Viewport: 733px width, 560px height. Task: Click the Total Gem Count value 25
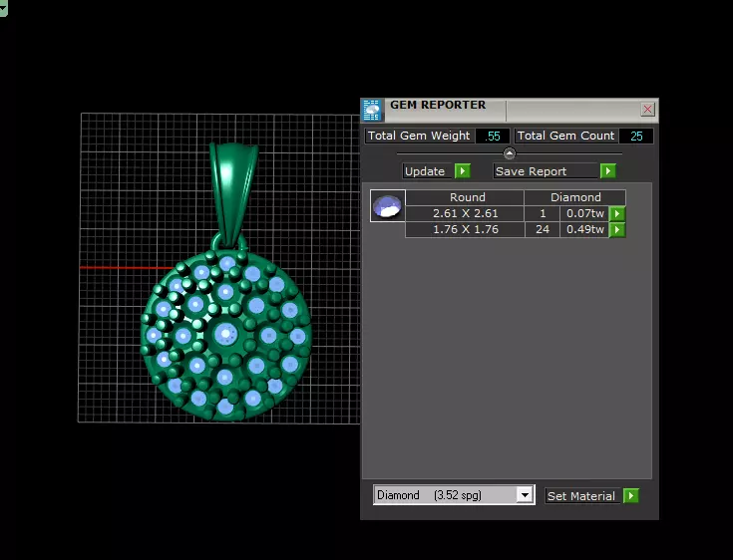(636, 136)
